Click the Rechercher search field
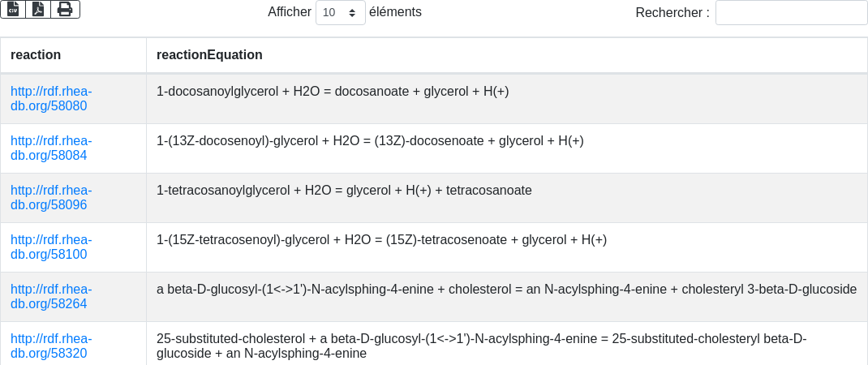 pos(791,13)
